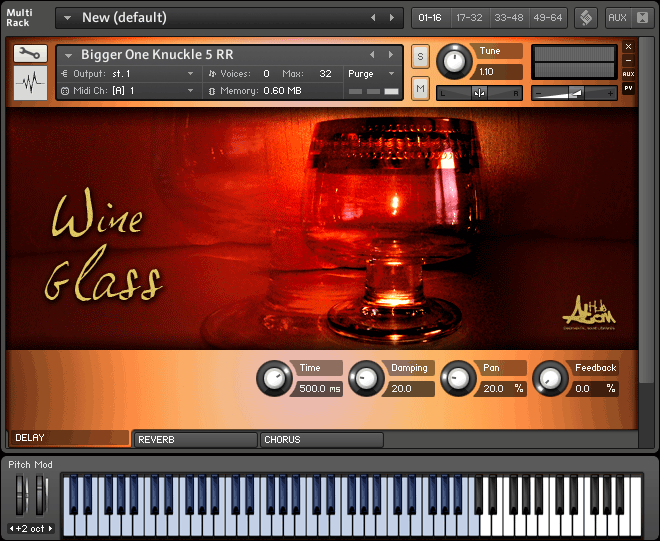
Task: Turn the delay Pan knob
Action: 458,378
